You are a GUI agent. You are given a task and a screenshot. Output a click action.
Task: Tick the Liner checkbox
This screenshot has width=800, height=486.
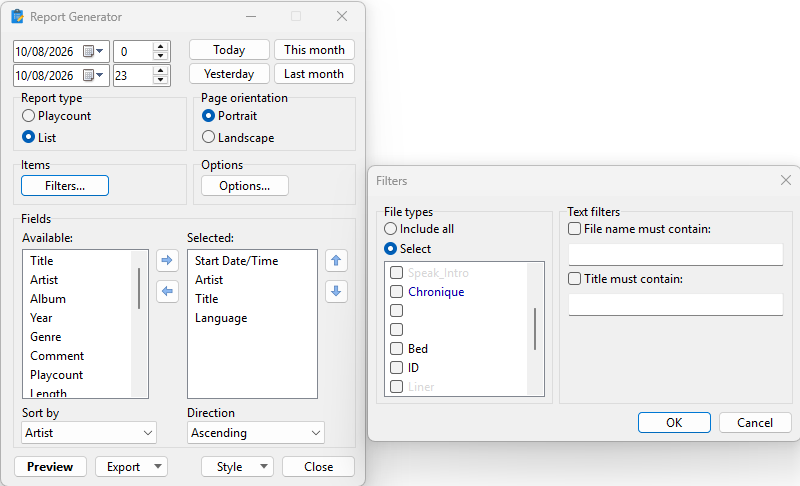tap(396, 387)
